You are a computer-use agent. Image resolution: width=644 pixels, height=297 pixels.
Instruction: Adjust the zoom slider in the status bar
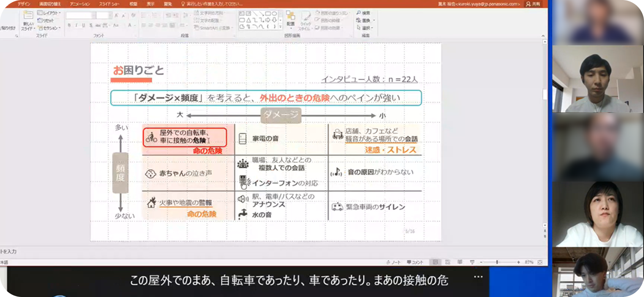(x=497, y=262)
